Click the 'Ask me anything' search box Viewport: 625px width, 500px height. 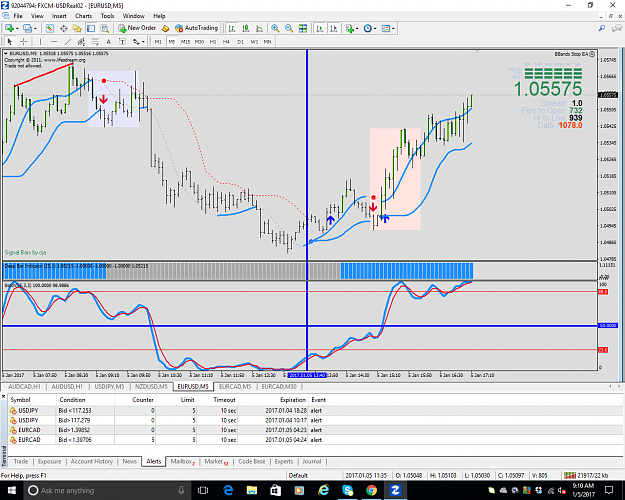106,490
